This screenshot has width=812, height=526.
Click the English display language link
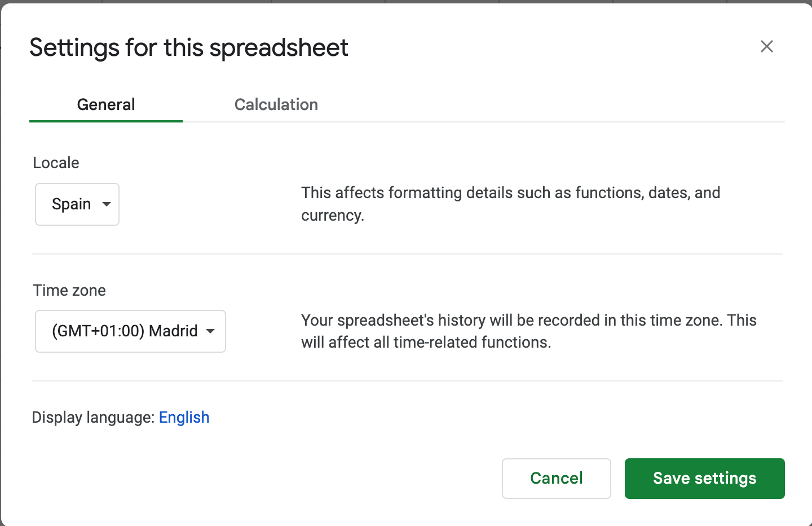click(184, 417)
